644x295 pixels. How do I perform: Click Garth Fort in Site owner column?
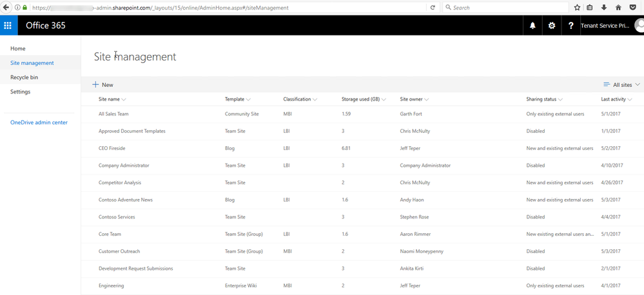pos(411,113)
